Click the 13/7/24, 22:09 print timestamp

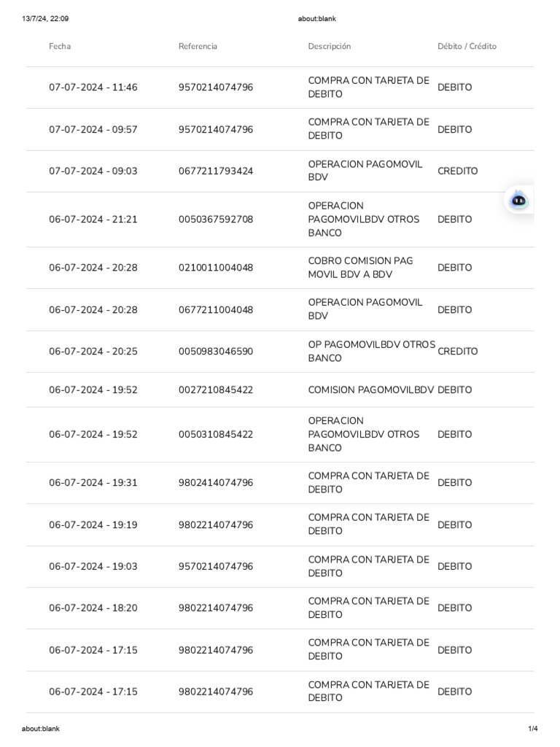(x=45, y=19)
